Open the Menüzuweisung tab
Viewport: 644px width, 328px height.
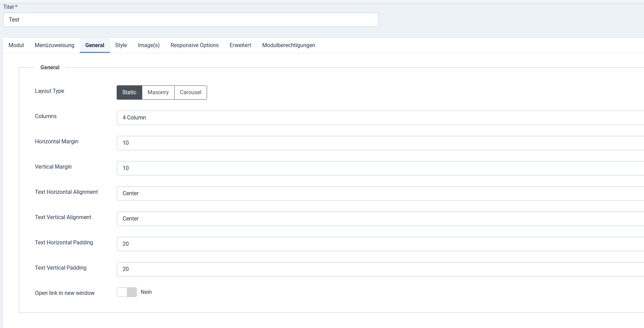tap(55, 45)
